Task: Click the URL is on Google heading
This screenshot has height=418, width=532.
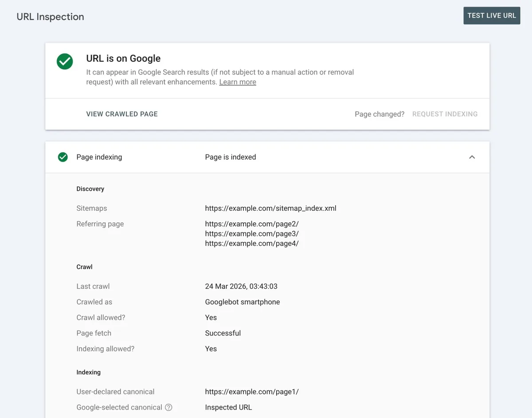Action: pyautogui.click(x=123, y=59)
